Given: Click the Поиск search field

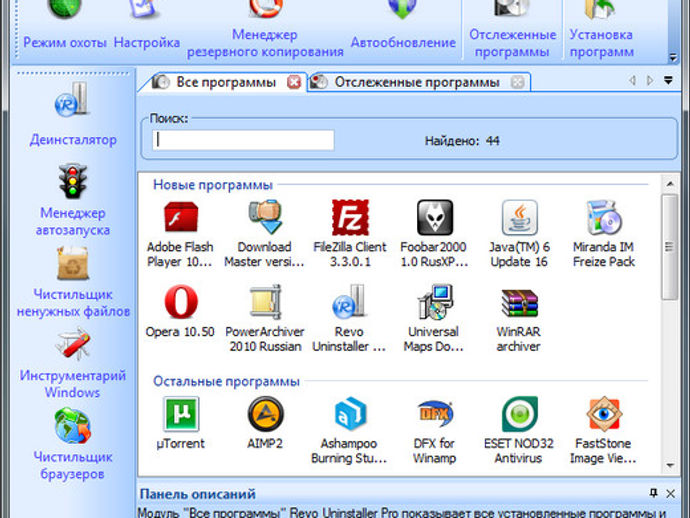Looking at the screenshot, I should pos(243,140).
